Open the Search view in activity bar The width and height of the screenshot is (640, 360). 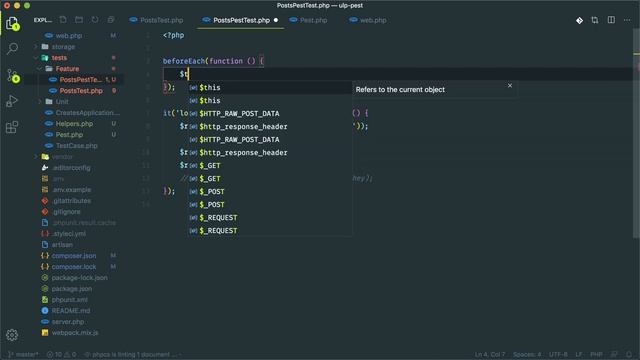(12, 49)
